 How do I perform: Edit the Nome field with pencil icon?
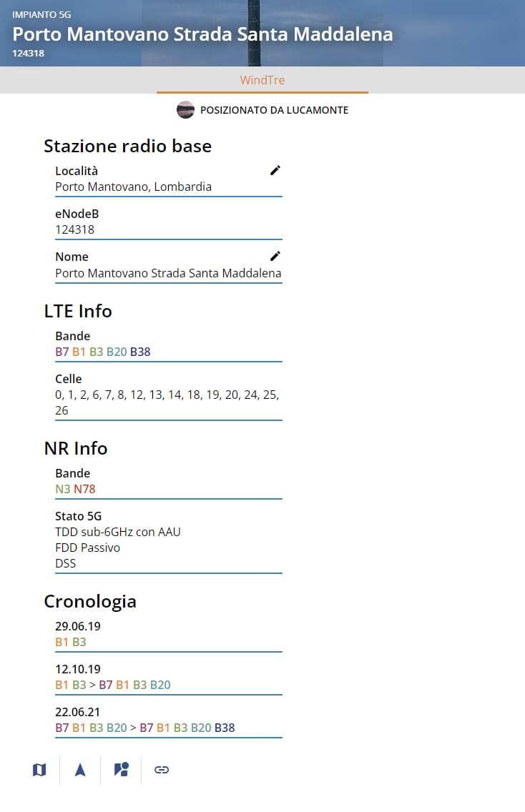(275, 257)
